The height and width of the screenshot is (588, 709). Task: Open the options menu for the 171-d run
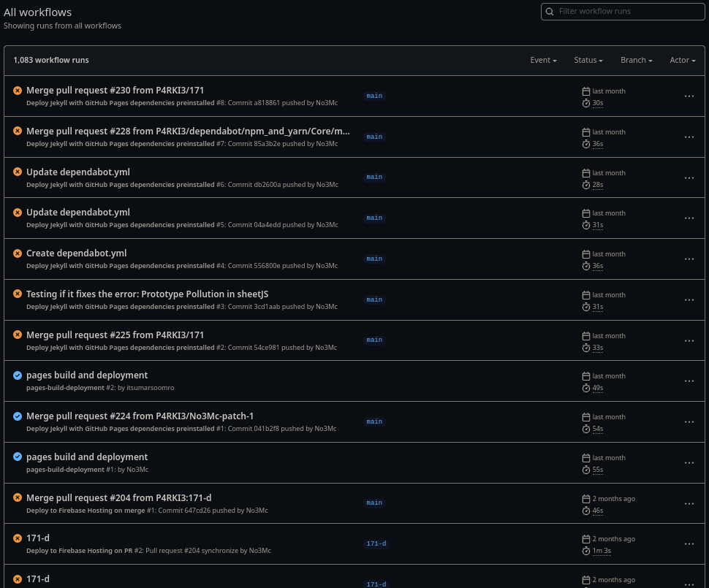click(689, 543)
